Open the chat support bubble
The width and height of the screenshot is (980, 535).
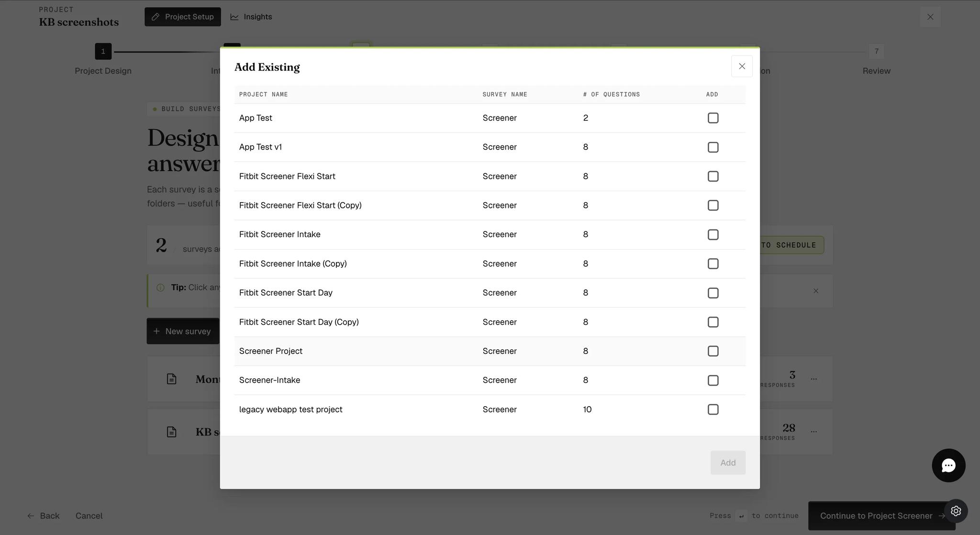point(948,466)
